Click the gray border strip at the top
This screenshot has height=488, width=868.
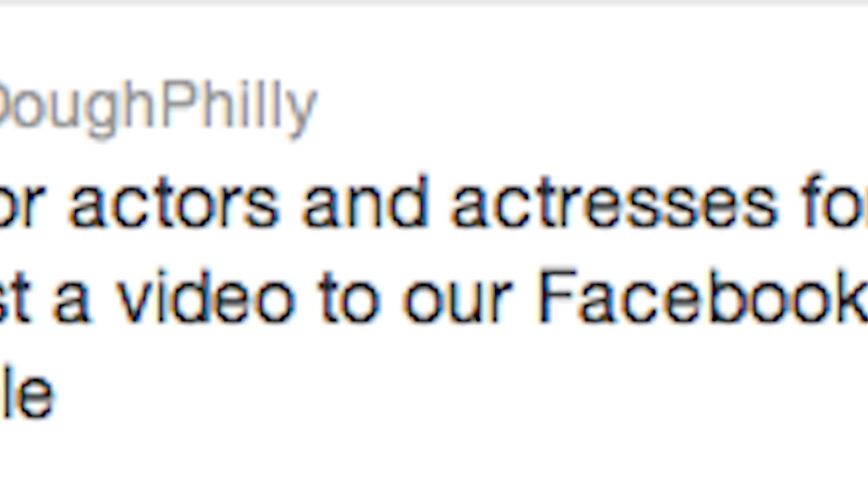click(434, 2)
